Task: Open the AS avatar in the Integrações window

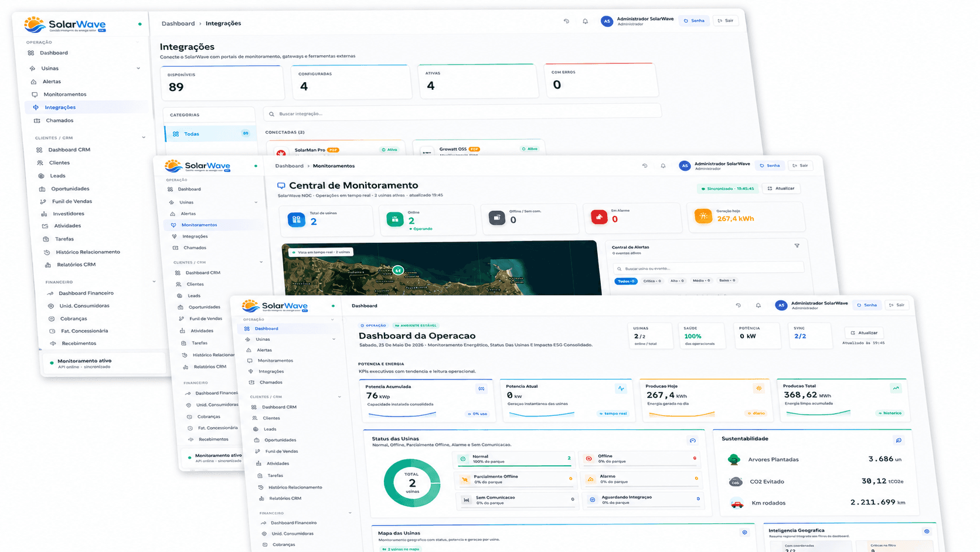Action: point(607,21)
